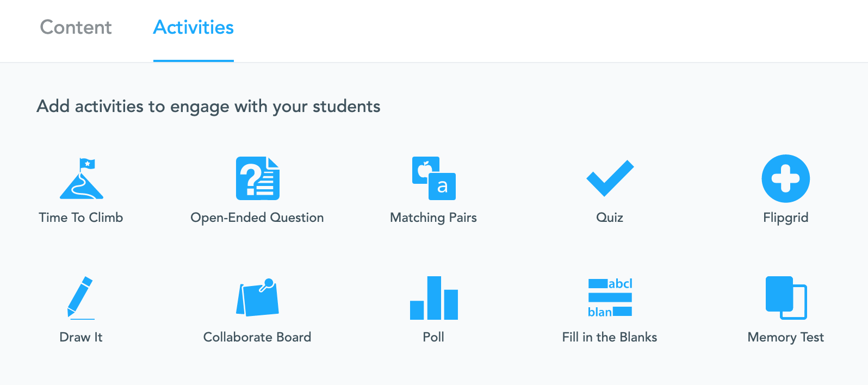Image resolution: width=868 pixels, height=385 pixels.
Task: Pick the Memory Test cards icon
Action: point(786,298)
